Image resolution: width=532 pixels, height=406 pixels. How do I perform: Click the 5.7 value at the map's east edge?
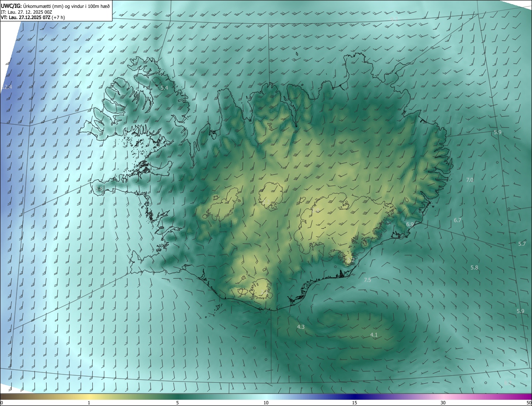pyautogui.click(x=522, y=244)
